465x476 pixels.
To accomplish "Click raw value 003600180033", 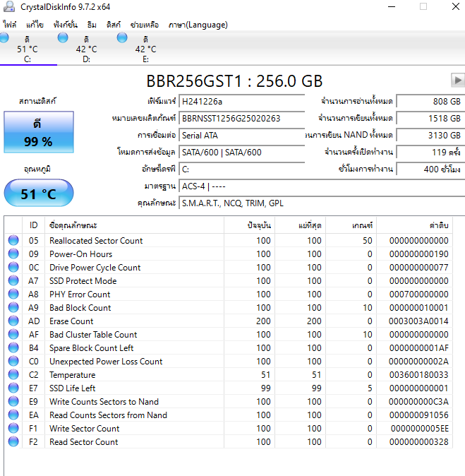I will (x=418, y=375).
